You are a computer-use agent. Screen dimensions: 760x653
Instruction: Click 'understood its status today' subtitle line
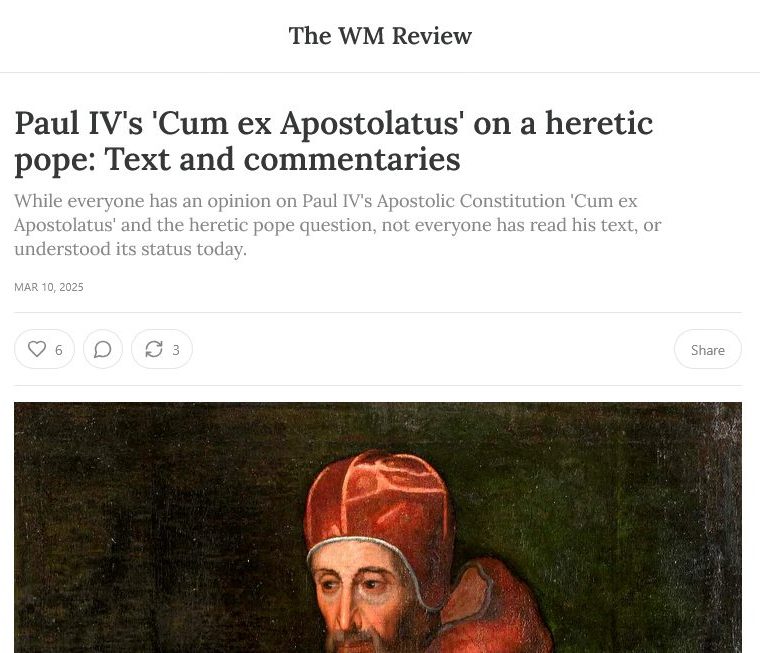point(130,249)
